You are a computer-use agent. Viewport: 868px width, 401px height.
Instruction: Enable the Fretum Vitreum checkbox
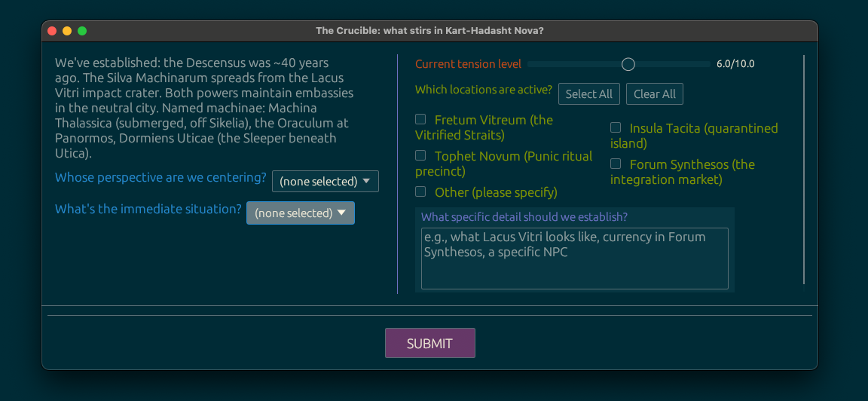tap(420, 119)
